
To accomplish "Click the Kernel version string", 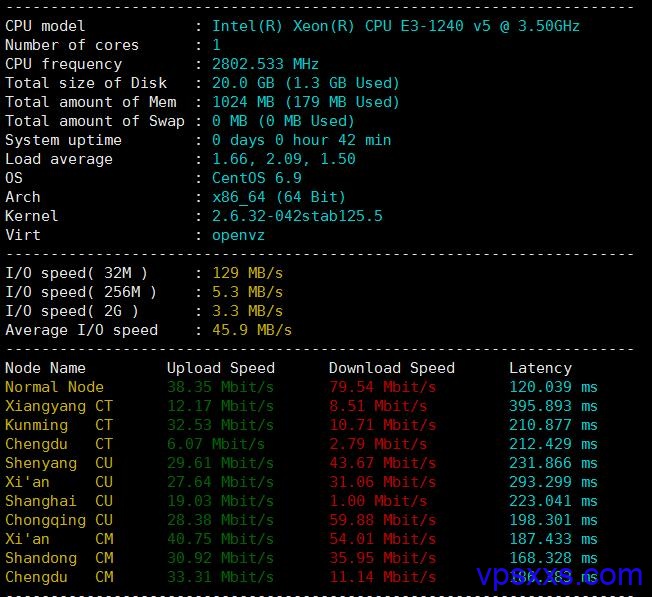I will 297,216.
